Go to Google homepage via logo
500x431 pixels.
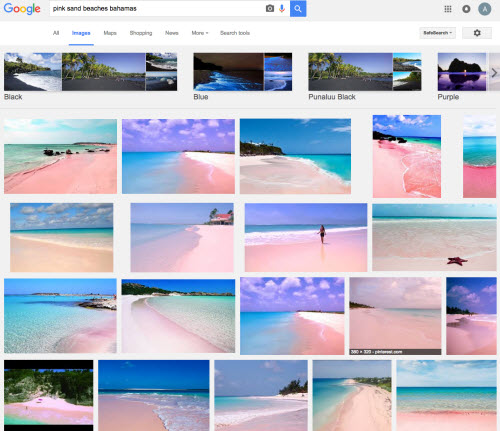click(22, 9)
